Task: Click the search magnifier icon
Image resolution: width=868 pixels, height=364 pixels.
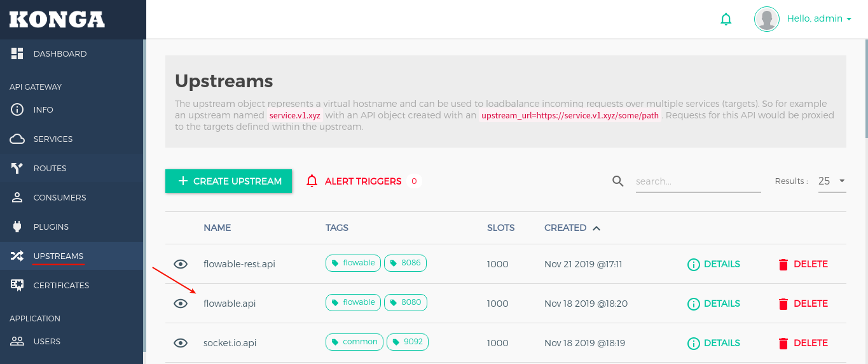Action: coord(617,181)
